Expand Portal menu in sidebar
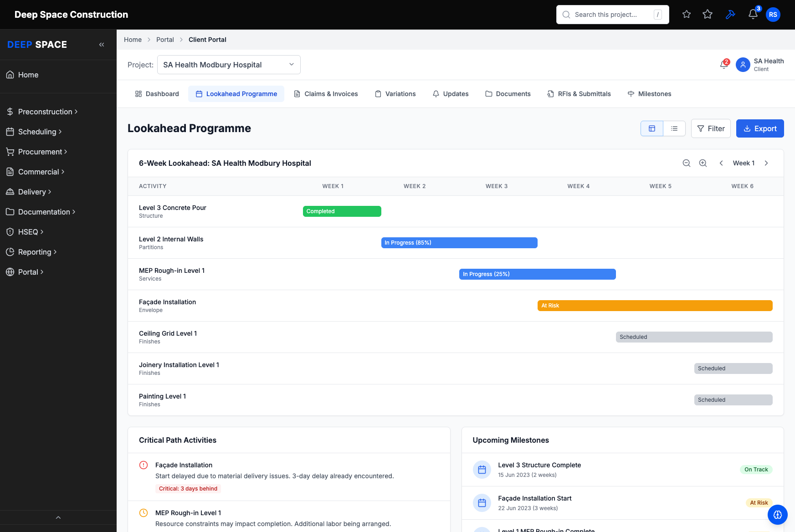This screenshot has width=795, height=532. [x=25, y=272]
